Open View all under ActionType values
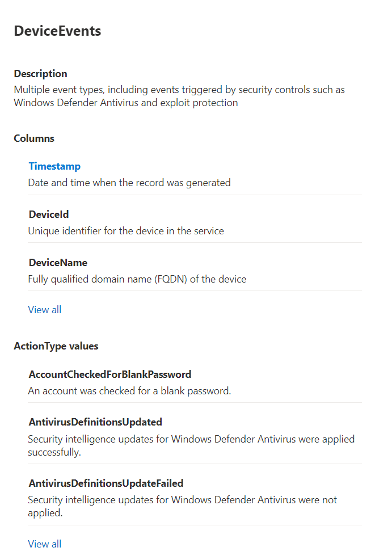This screenshot has height=560, width=392. [45, 544]
